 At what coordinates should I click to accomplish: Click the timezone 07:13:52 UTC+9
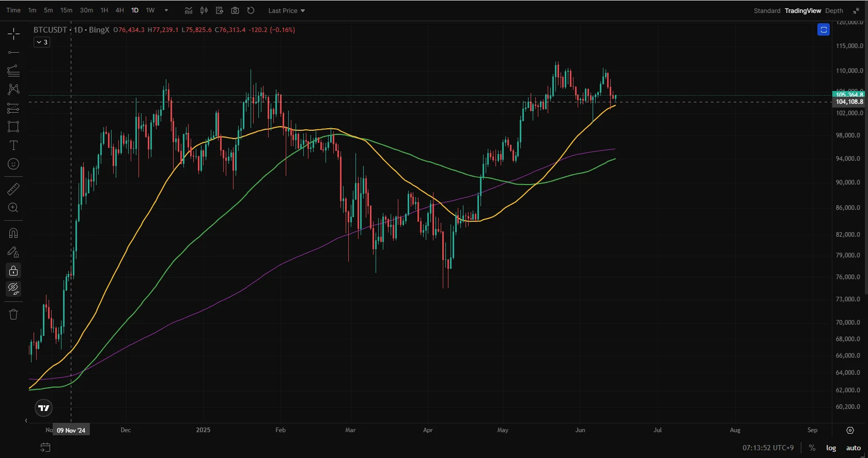point(768,448)
